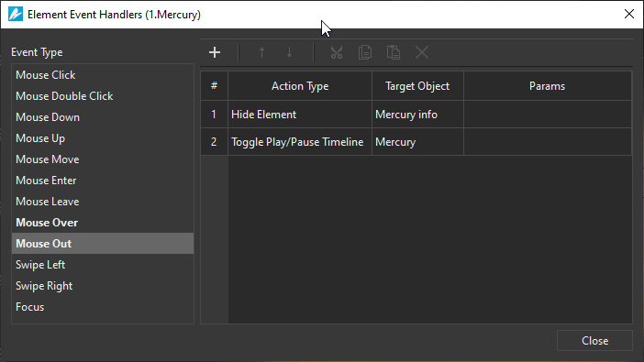The image size is (644, 362).
Task: Click the app logo in the title bar
Action: (x=16, y=15)
